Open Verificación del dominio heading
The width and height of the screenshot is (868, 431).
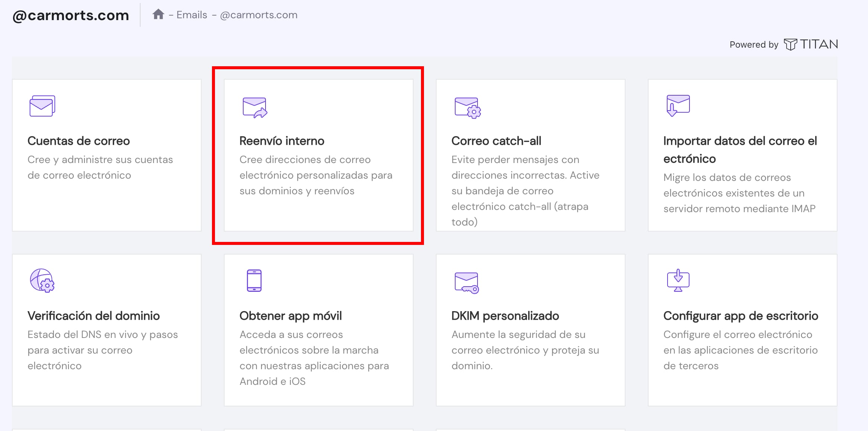pyautogui.click(x=93, y=316)
